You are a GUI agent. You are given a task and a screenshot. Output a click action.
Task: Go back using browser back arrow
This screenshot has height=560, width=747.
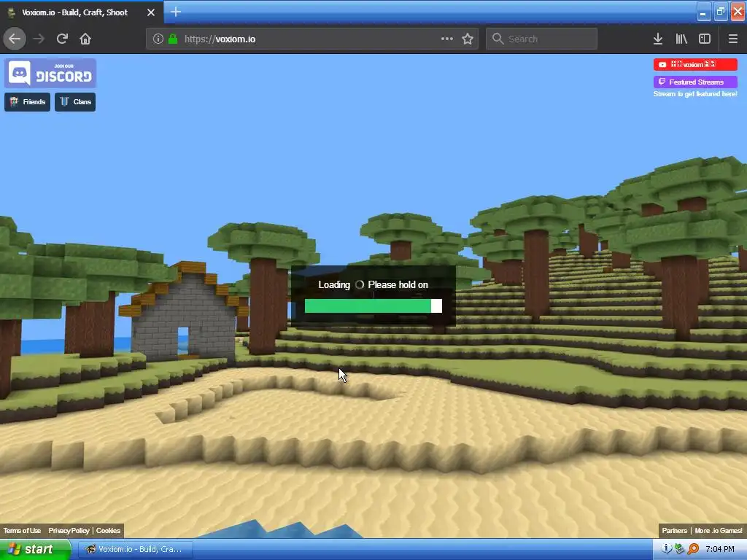click(x=15, y=39)
